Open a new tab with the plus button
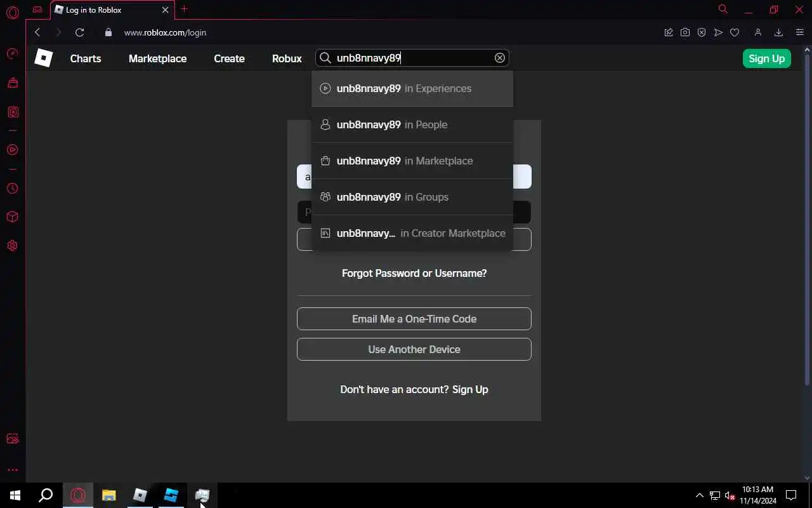The image size is (812, 508). click(x=184, y=9)
